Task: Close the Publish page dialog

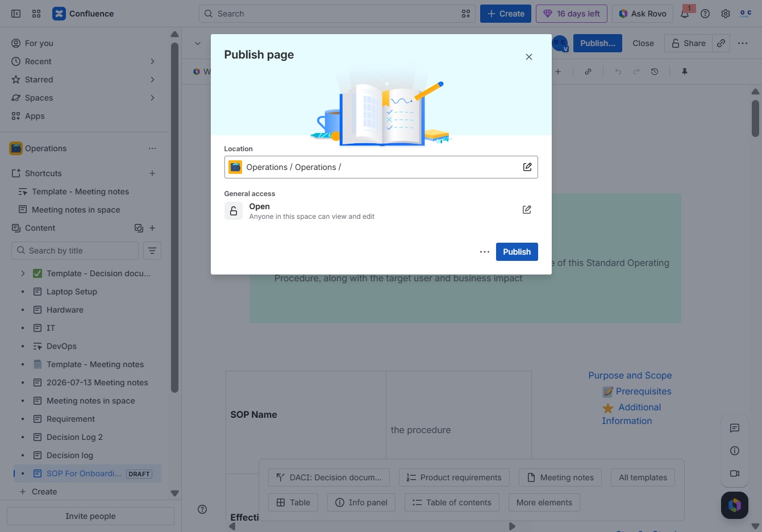Action: pyautogui.click(x=529, y=57)
